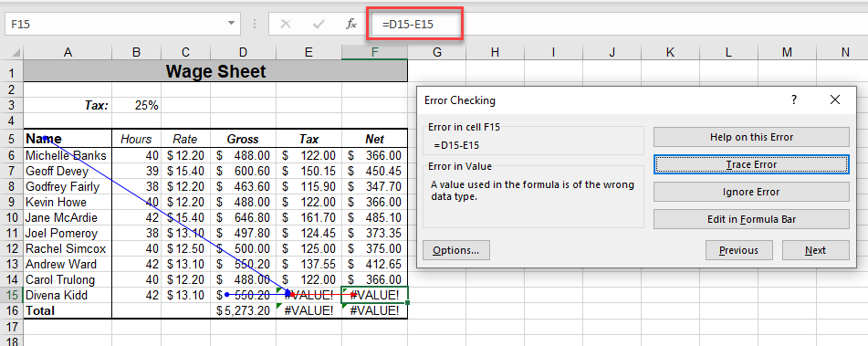Click the #VALUE! cell in F16

(x=375, y=310)
